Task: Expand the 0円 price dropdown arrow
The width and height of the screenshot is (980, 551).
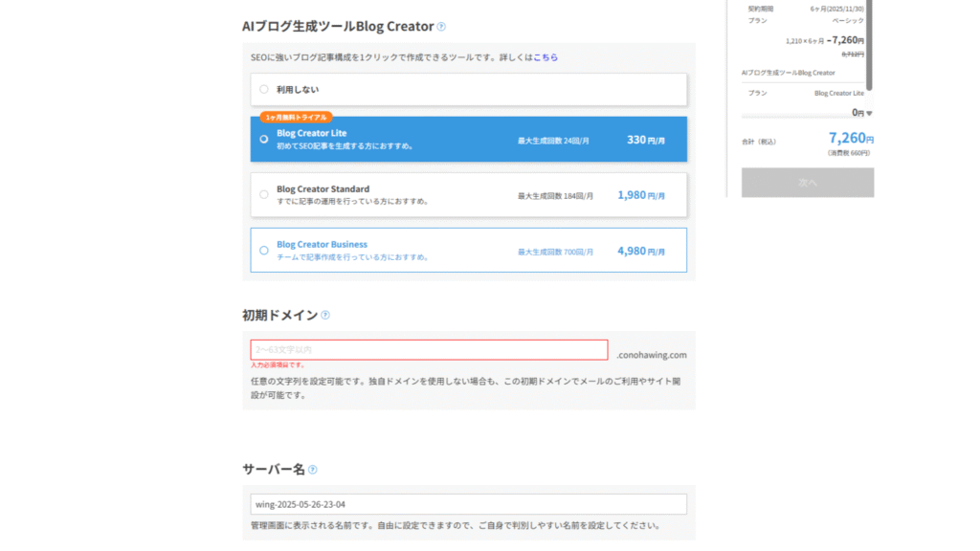Action: [x=869, y=114]
